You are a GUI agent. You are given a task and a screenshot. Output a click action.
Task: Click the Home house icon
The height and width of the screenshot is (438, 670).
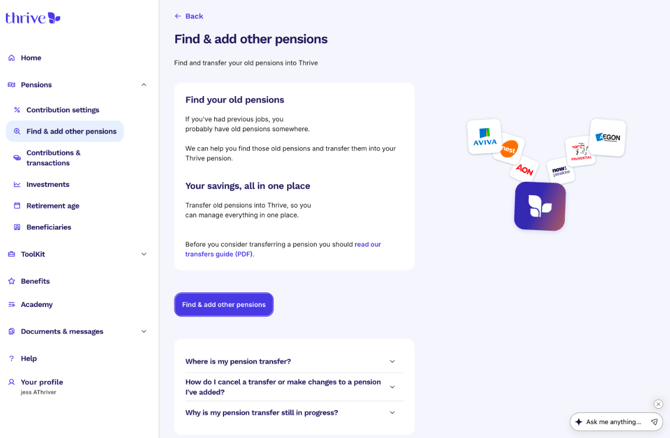click(x=12, y=58)
